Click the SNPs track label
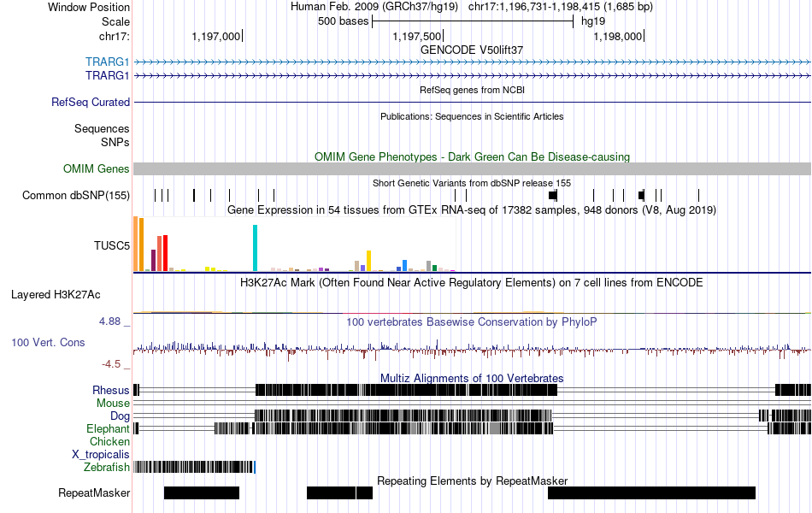 click(115, 142)
